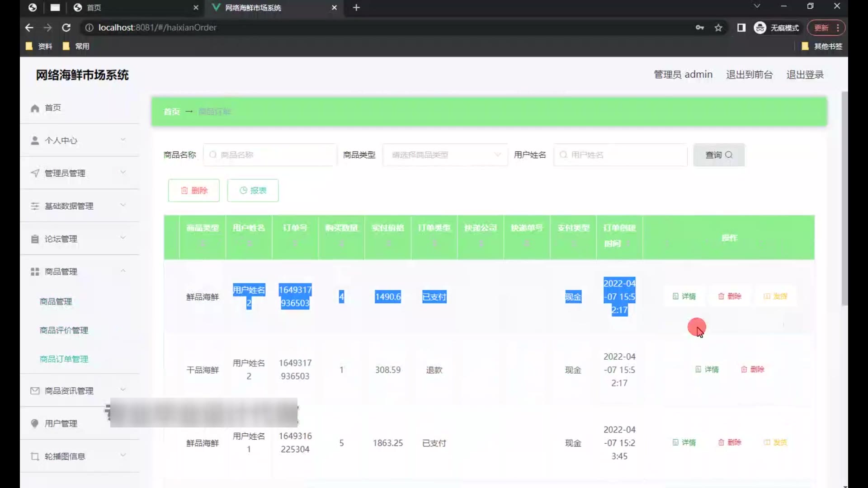
Task: Open 商品评价管理 submenu item
Action: click(64, 330)
